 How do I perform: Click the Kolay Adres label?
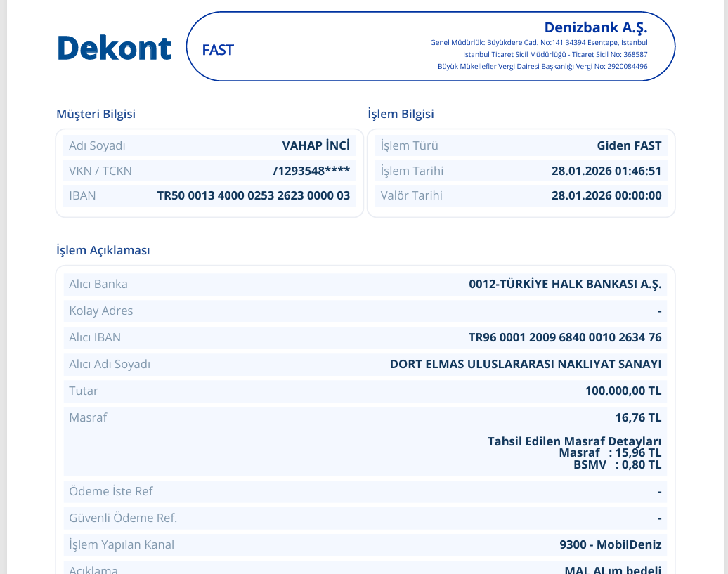tap(100, 311)
